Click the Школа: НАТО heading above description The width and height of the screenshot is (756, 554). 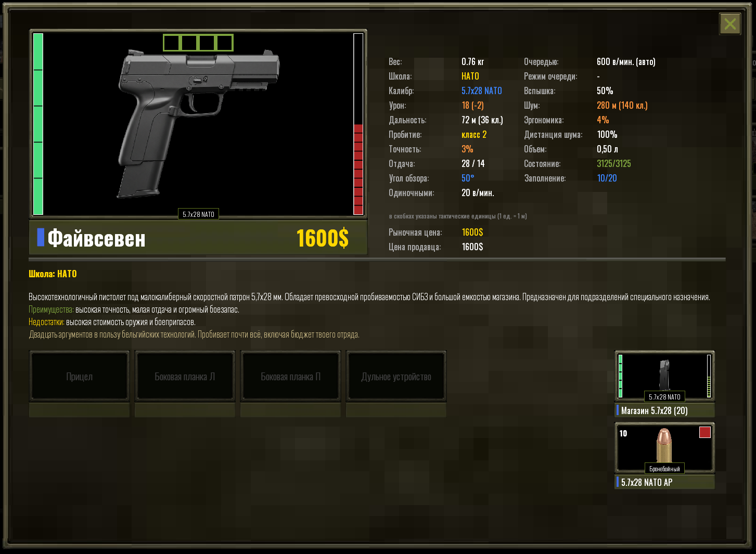click(x=53, y=274)
